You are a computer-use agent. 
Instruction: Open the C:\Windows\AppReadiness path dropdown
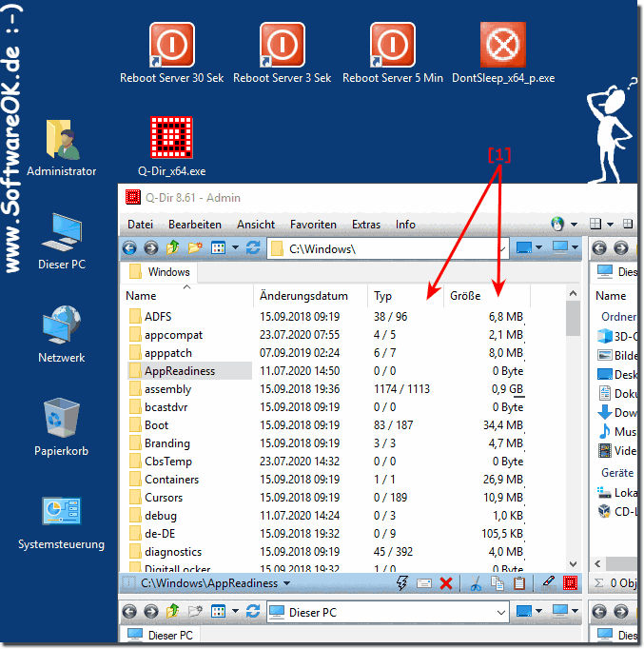[286, 583]
